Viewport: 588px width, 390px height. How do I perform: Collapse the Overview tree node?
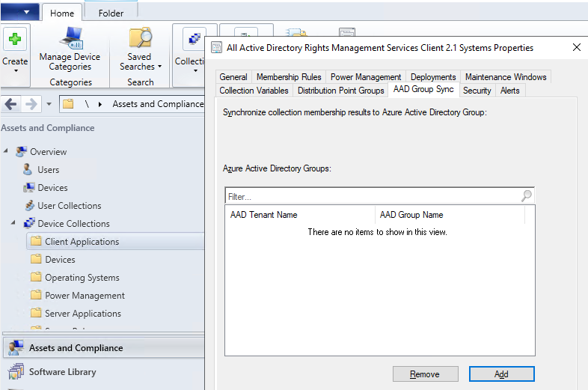point(7,152)
